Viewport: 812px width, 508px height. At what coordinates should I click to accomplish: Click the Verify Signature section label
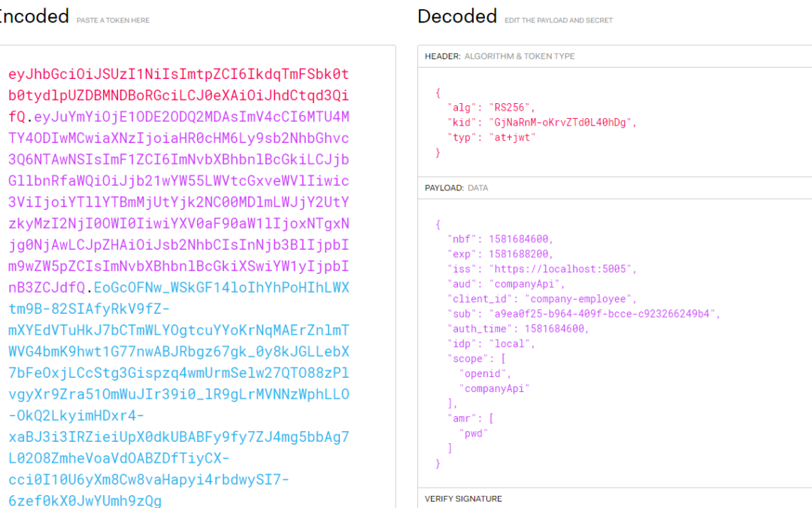tap(463, 499)
